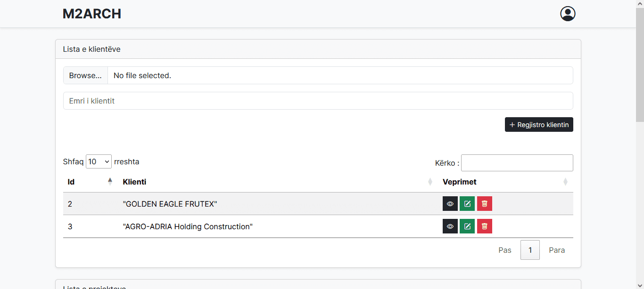The height and width of the screenshot is (289, 644).
Task: Delete the GOLDEN EAGLE FRUTEX client
Action: click(x=485, y=204)
